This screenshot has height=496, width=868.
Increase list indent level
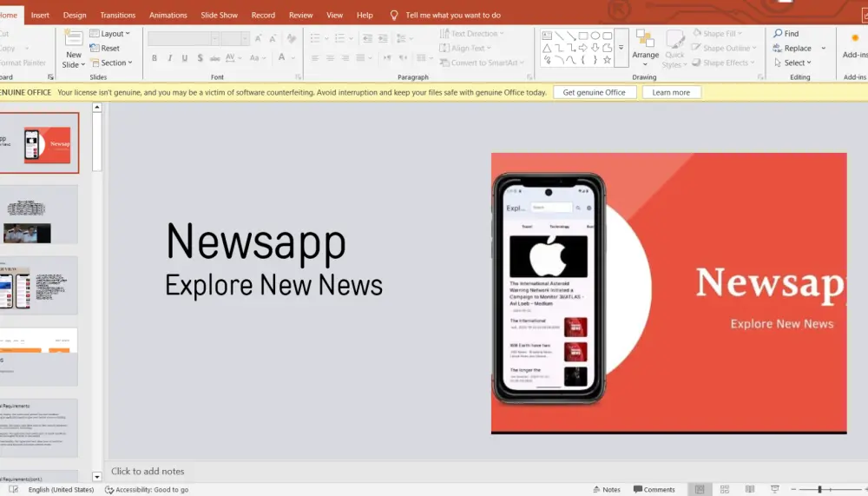point(383,38)
